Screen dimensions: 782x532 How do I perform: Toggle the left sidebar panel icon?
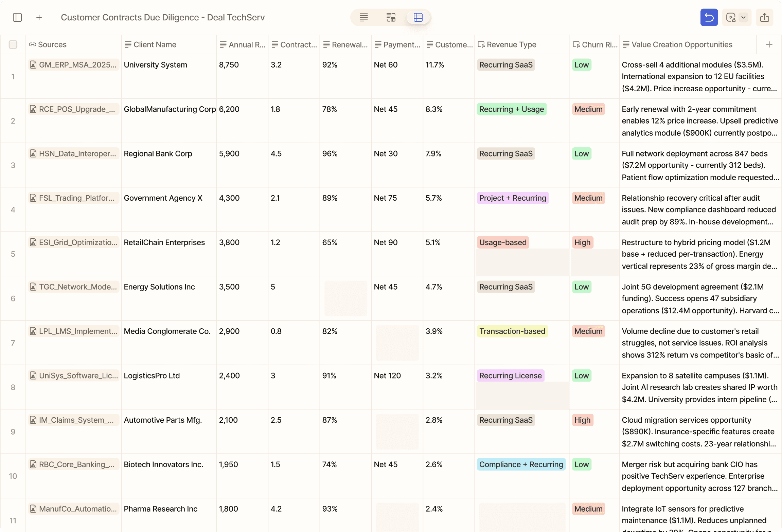17,17
